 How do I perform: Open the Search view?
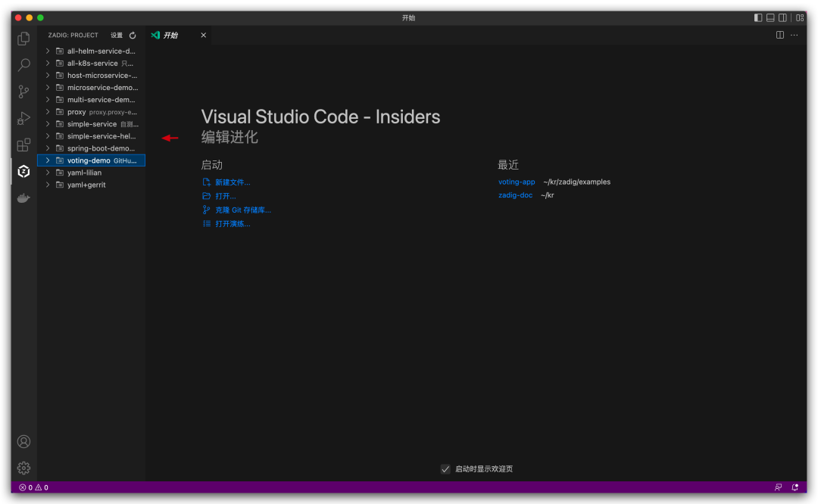(x=23, y=64)
